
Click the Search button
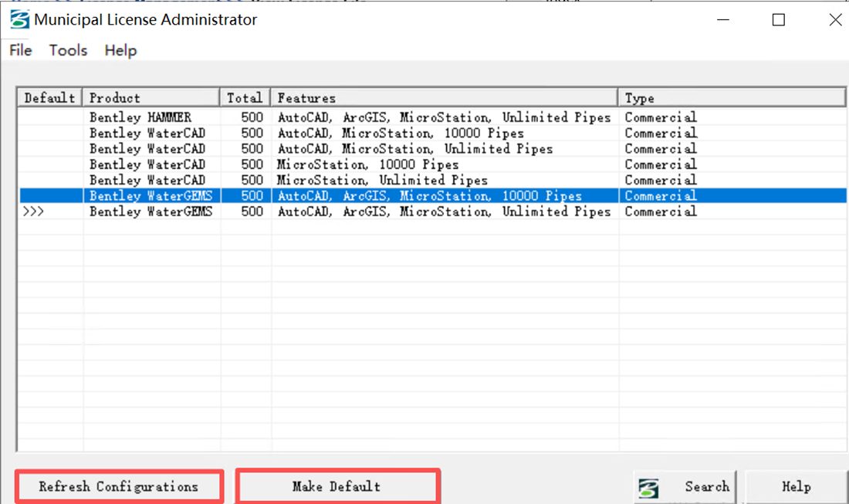(x=685, y=487)
